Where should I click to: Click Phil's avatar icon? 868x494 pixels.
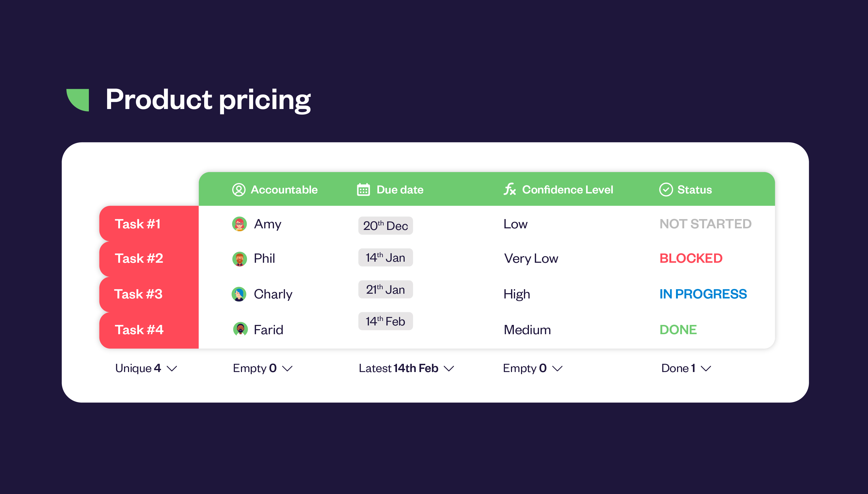click(239, 259)
